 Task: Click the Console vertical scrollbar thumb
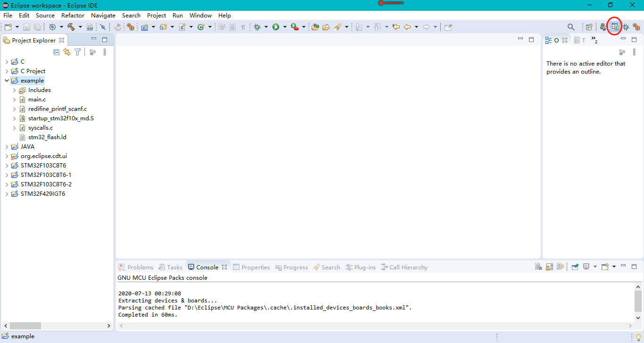(638, 301)
